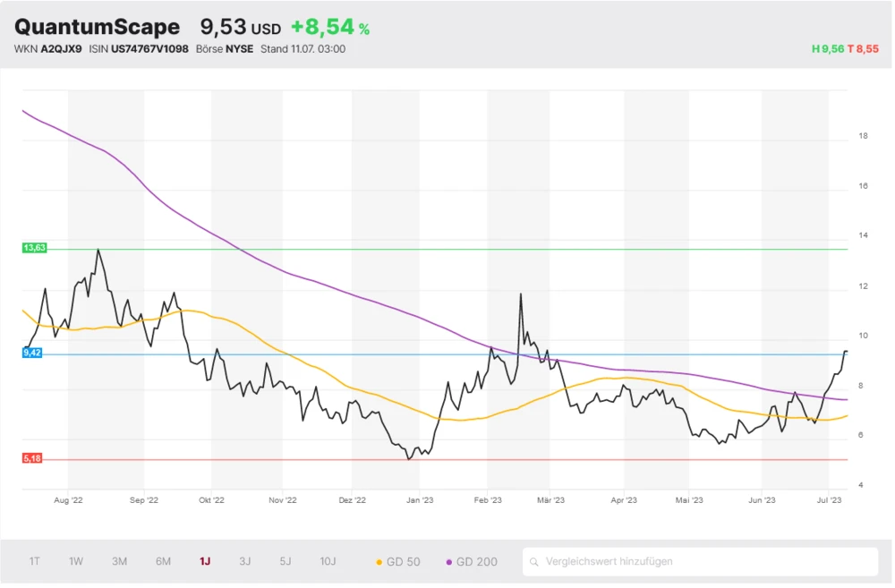Open the Vergleichswert hinzufügen search field

[x=626, y=561]
